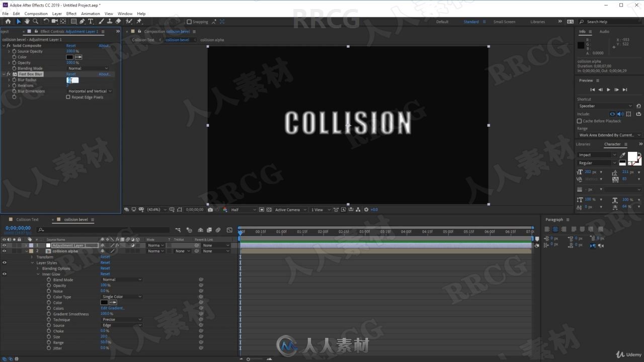Toggle Inner Glow layer style visibility
The width and height of the screenshot is (644, 362).
point(5,274)
